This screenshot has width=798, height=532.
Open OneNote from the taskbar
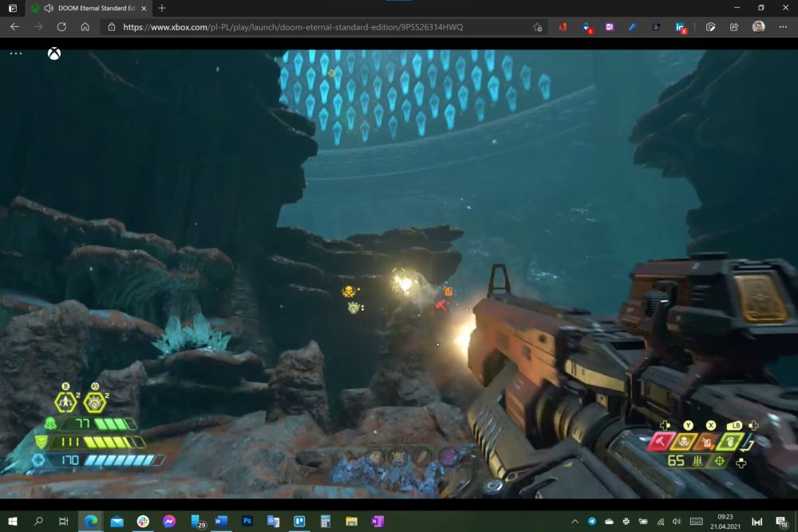pyautogui.click(x=377, y=522)
